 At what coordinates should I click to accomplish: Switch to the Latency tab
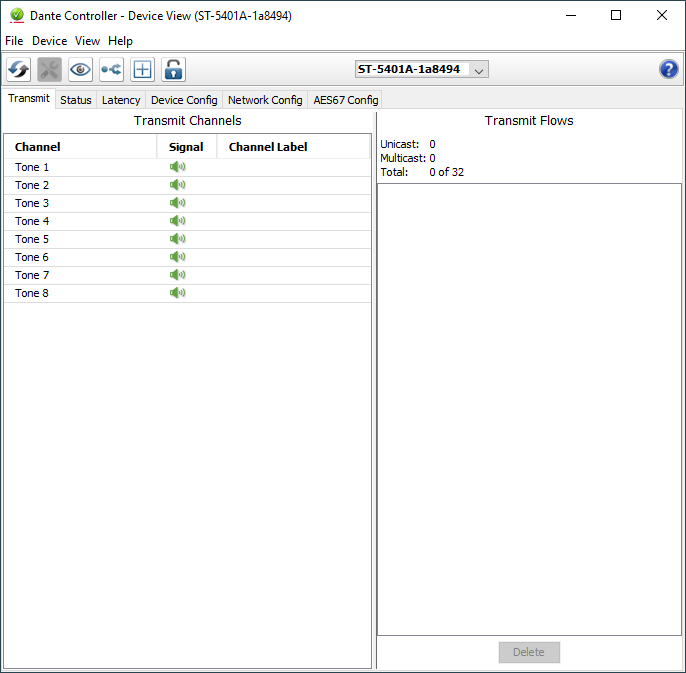121,100
